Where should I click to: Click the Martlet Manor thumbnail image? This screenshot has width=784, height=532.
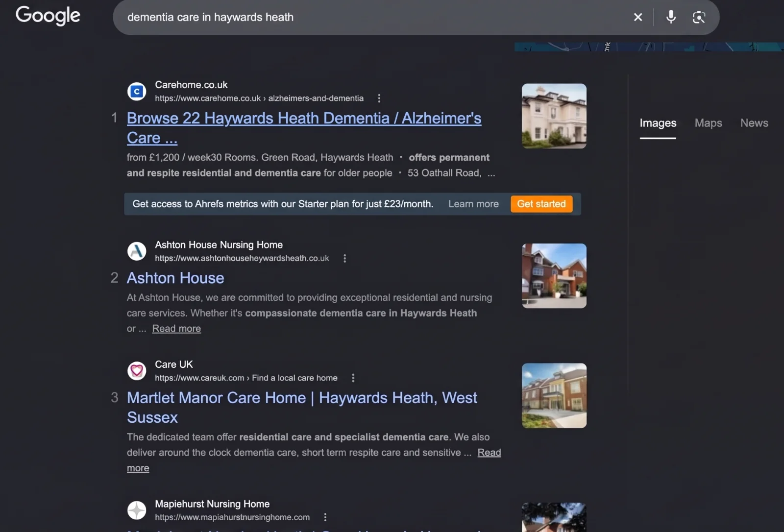(554, 395)
